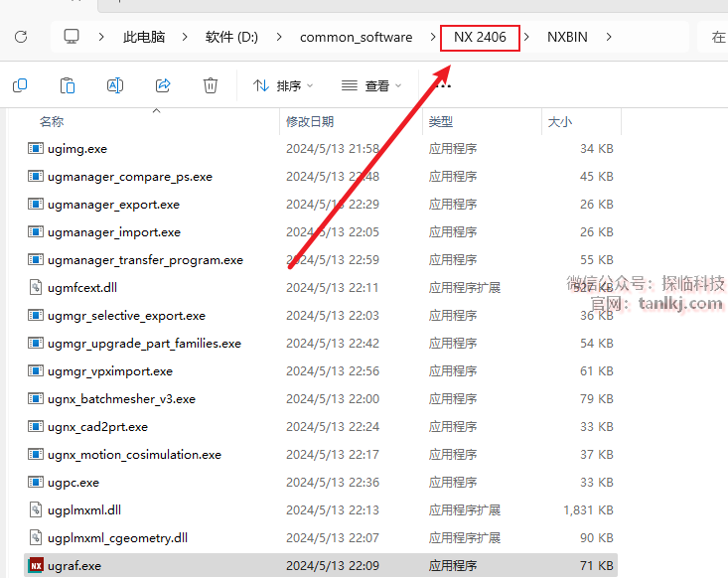This screenshot has height=578, width=728.
Task: Sort files by the 名称 column header
Action: pos(52,121)
